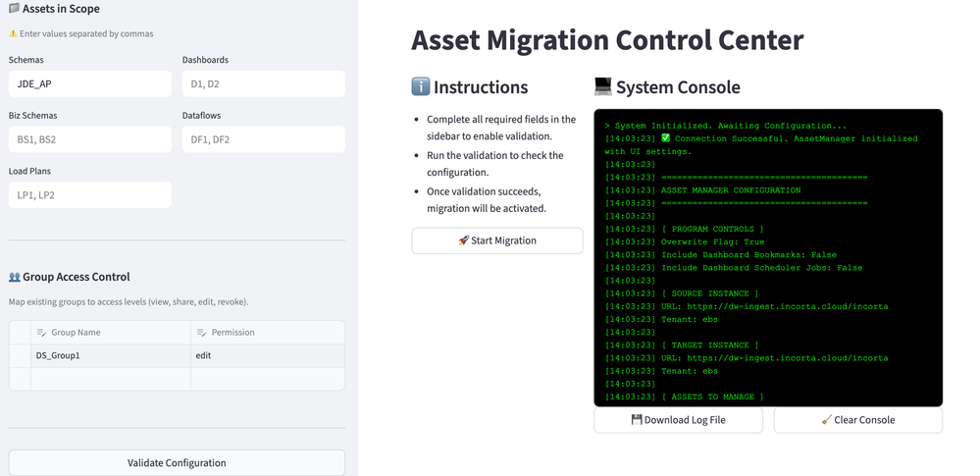Click the Schemas input containing JDE_AP
Viewport: 980px width, 476px height.
pyautogui.click(x=90, y=83)
